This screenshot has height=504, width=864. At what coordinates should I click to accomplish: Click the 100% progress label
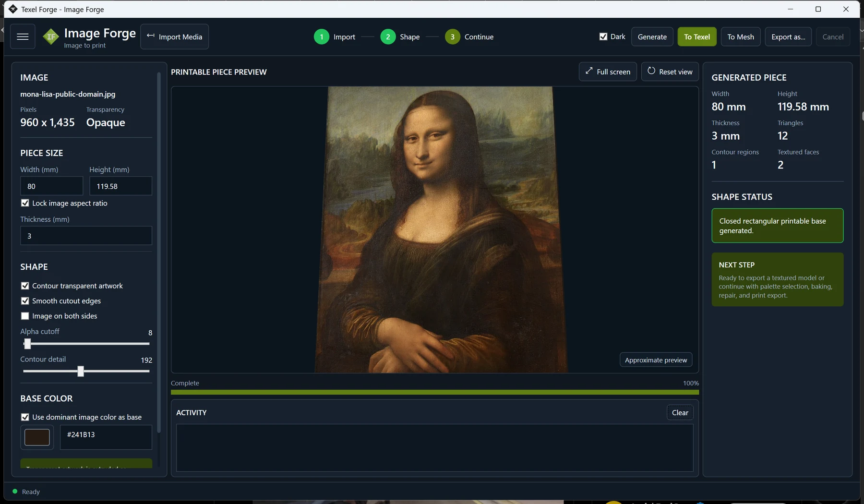coord(691,383)
